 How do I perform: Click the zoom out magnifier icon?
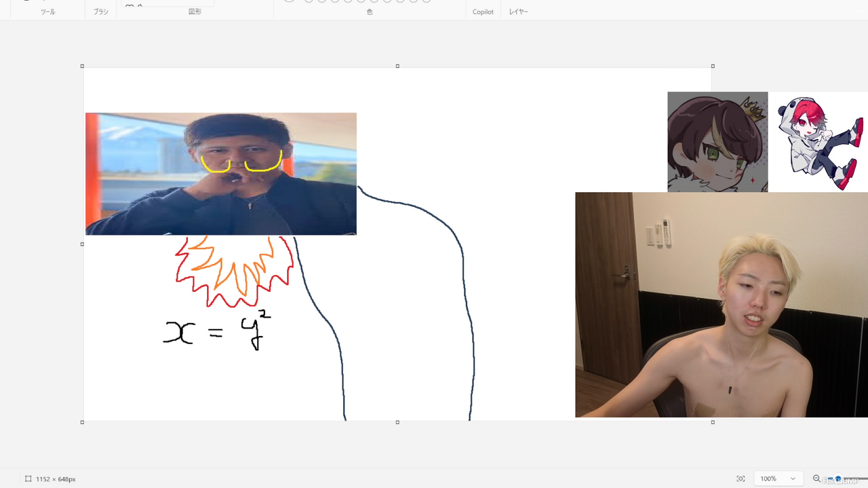(816, 478)
